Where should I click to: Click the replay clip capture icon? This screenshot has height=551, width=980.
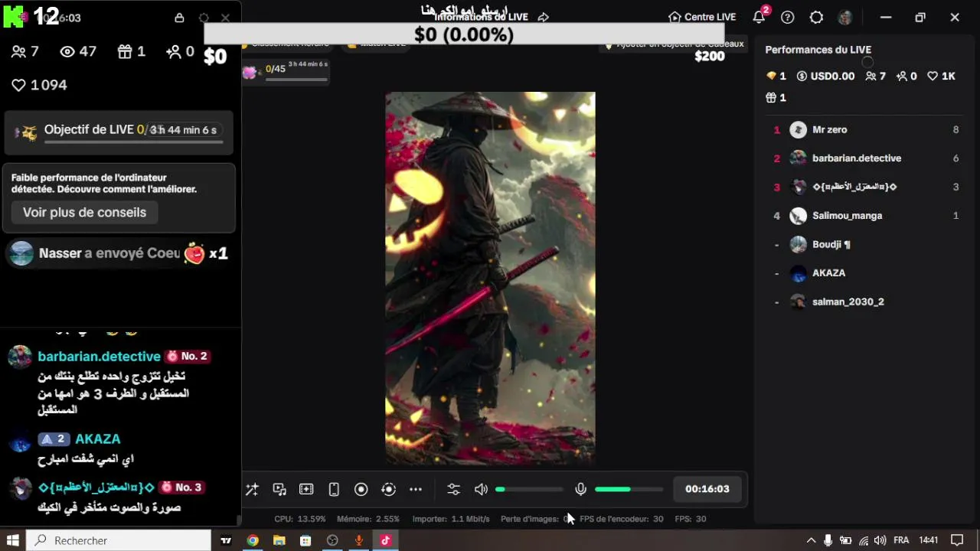pyautogui.click(x=388, y=489)
